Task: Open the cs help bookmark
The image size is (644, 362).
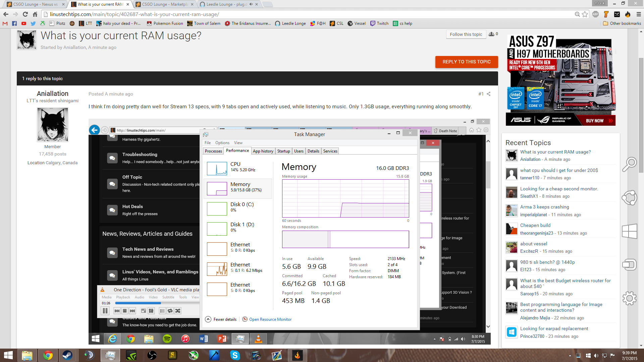Action: coord(402,23)
